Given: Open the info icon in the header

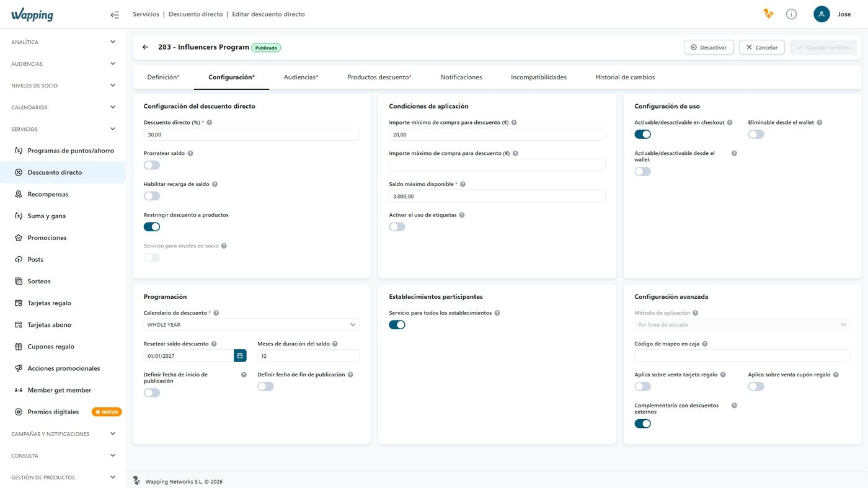Looking at the screenshot, I should (791, 14).
